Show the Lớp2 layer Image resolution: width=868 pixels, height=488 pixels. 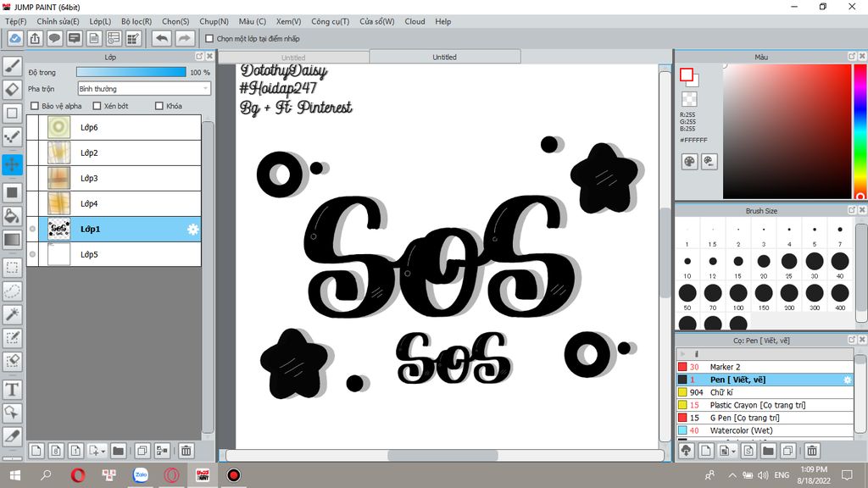click(x=33, y=152)
